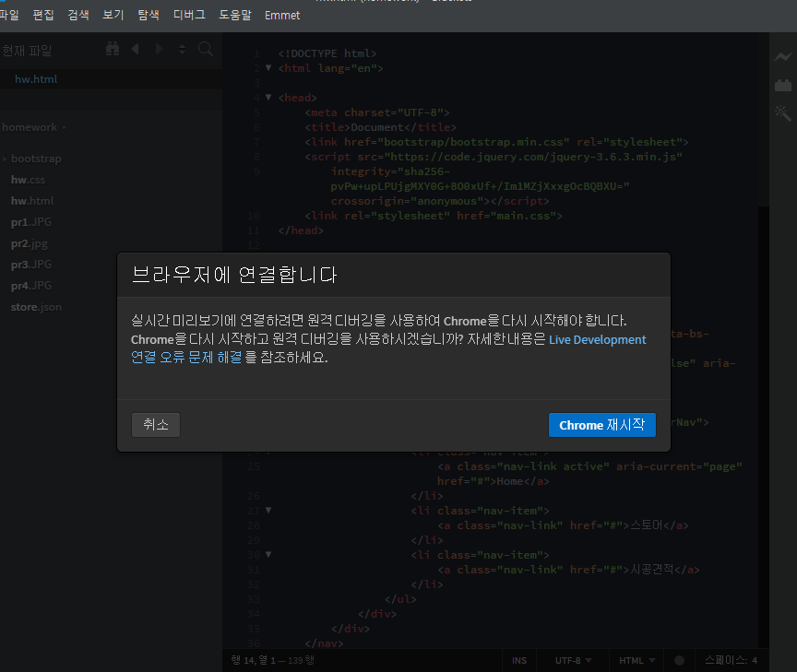797x672 pixels.
Task: Open pr4.JPG in the file tree
Action: (31, 286)
